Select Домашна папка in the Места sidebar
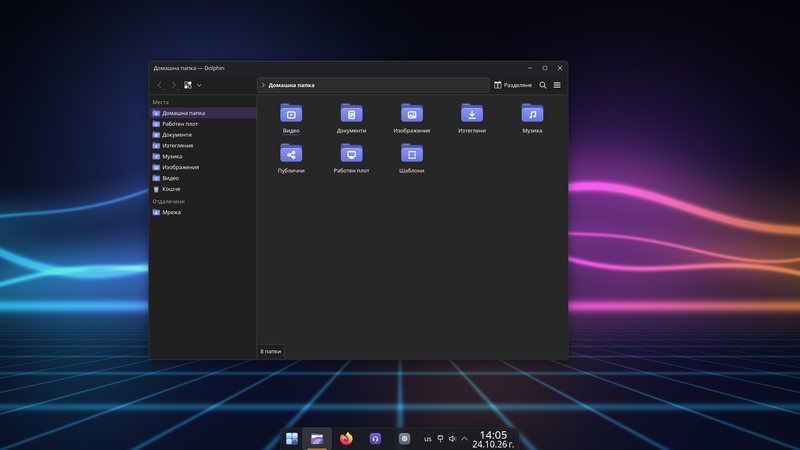The height and width of the screenshot is (450, 800). coord(203,113)
